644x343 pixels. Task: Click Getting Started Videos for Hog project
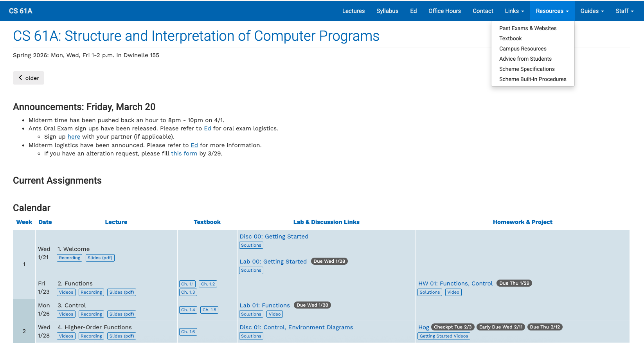point(444,336)
